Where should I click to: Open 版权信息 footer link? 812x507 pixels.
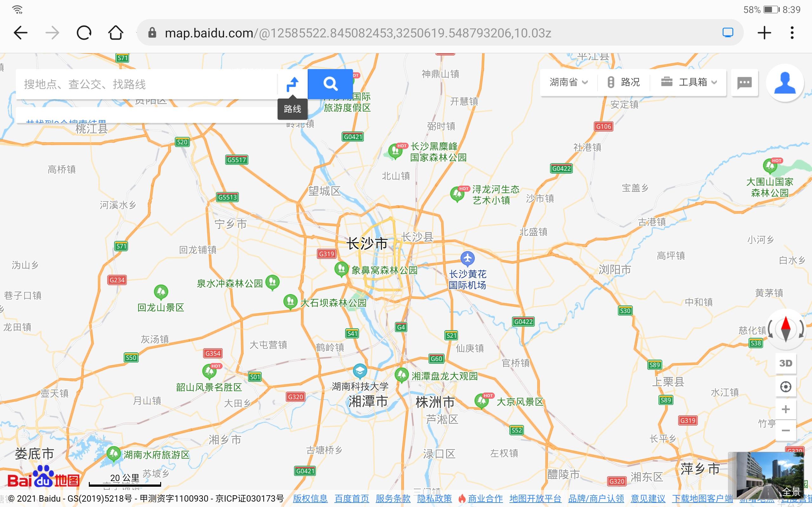pos(310,499)
